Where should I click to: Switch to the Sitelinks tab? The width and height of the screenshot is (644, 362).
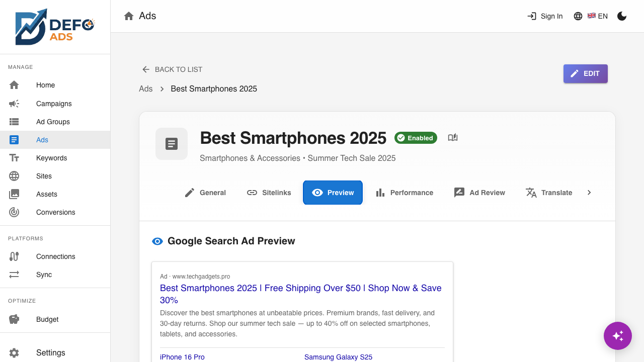click(x=269, y=193)
